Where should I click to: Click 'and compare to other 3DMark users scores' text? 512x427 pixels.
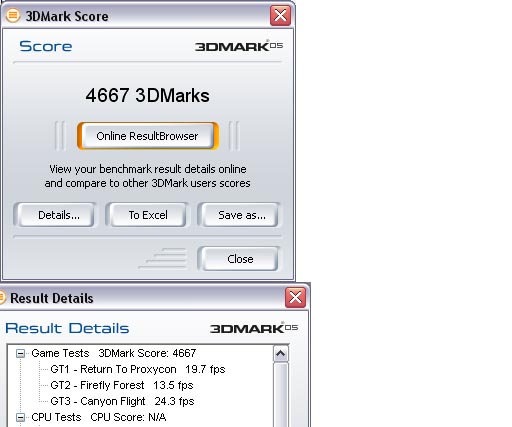click(x=147, y=183)
